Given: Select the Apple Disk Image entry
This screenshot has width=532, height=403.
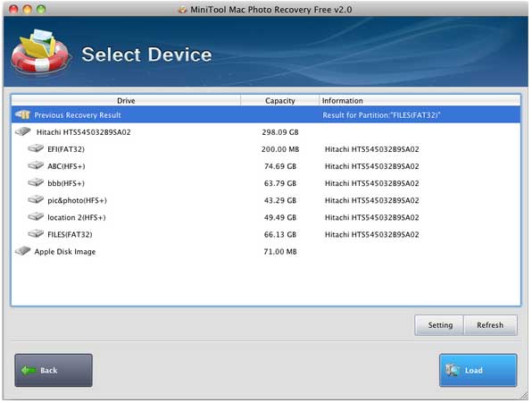Looking at the screenshot, I should point(266,251).
